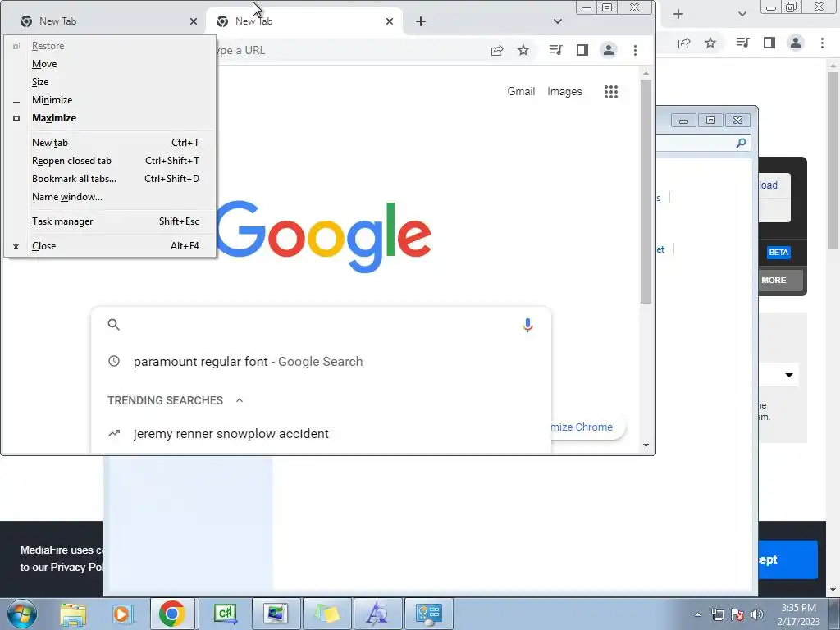Open a new tab with plus button
The image size is (840, 630).
pos(421,21)
